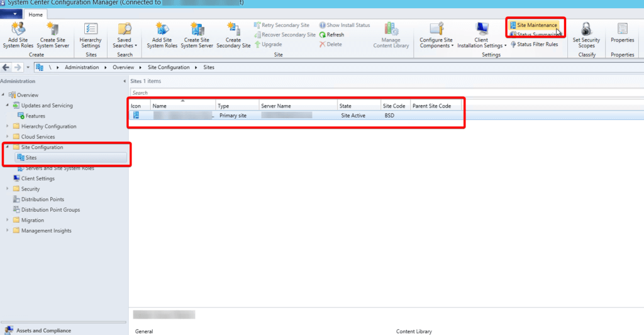The image size is (644, 335).
Task: Sort by Site Code column header
Action: [x=396, y=106]
